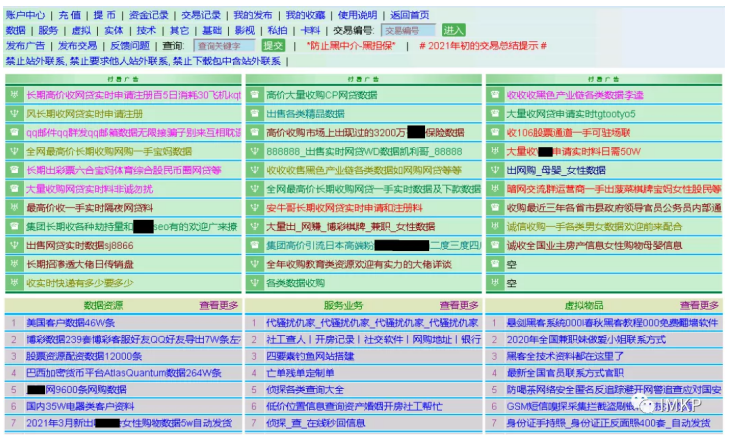Click the phone icon next to "高价大量收购CP网贷数据"
The height and width of the screenshot is (437, 731).
[x=255, y=95]
